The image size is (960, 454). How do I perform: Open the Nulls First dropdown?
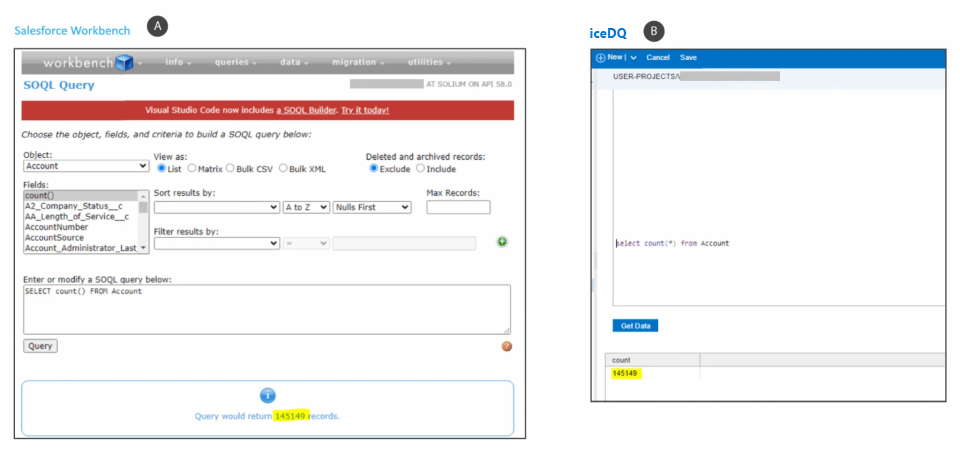pos(372,207)
